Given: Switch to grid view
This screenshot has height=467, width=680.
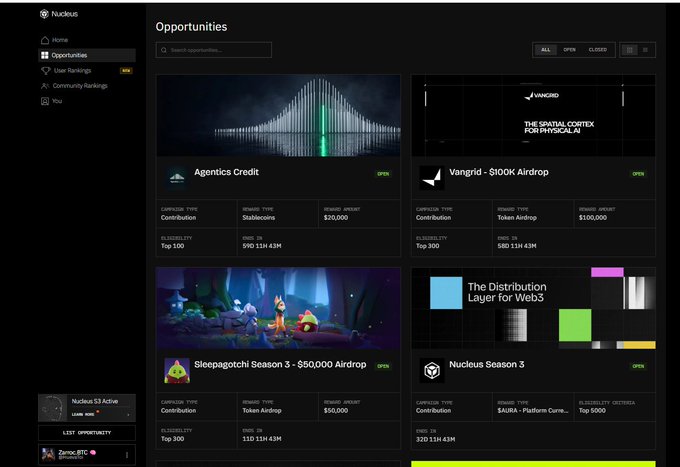Looking at the screenshot, I should 630,50.
